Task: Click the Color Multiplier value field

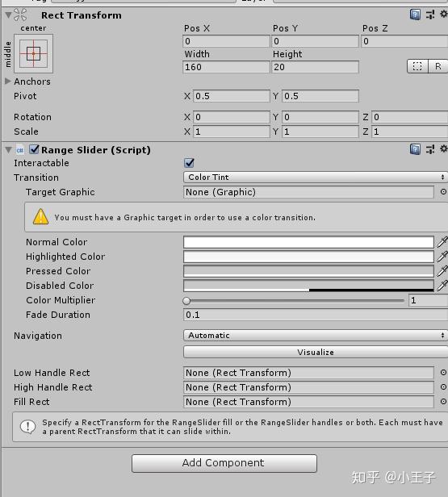Action: click(x=428, y=300)
